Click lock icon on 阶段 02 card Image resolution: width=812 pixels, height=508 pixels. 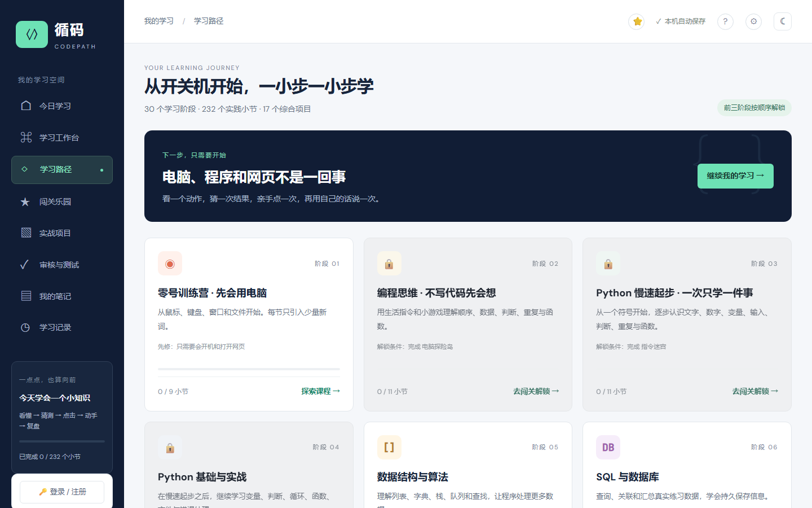point(389,264)
